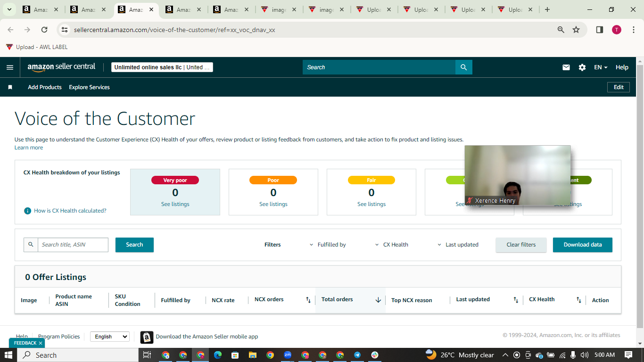This screenshot has width=644, height=362.
Task: View site information in address bar
Action: (x=65, y=30)
